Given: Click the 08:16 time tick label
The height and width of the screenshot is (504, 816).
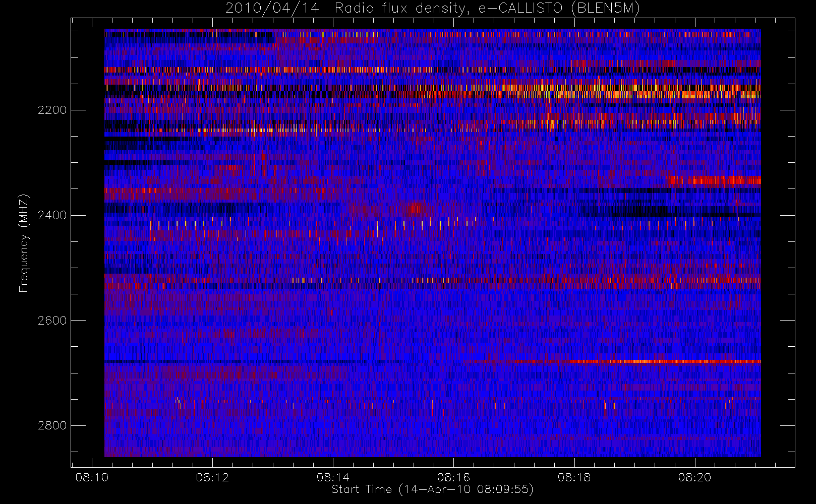Looking at the screenshot, I should coord(453,477).
